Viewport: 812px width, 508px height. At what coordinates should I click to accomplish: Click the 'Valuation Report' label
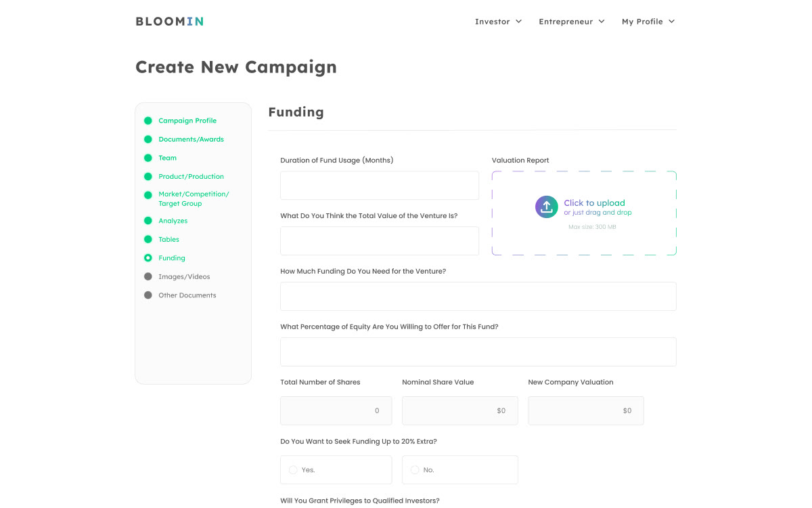coord(520,161)
